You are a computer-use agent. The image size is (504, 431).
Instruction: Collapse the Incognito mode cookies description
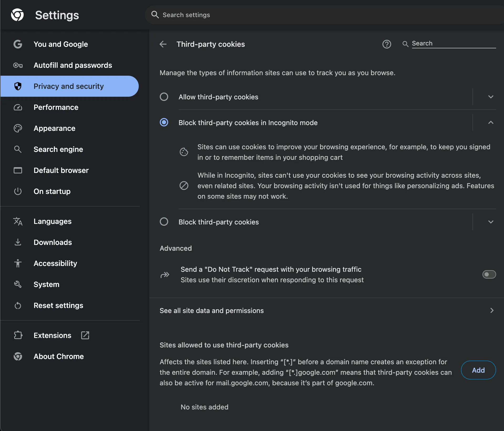[491, 122]
